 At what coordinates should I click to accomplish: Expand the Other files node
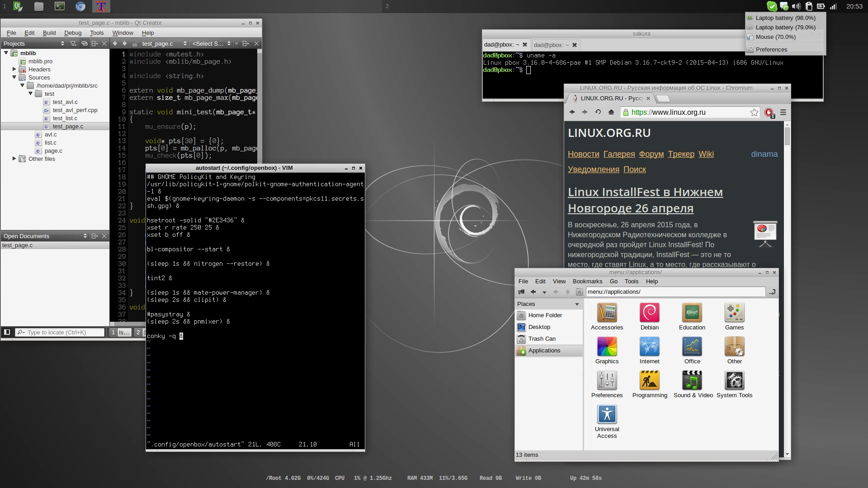point(14,159)
